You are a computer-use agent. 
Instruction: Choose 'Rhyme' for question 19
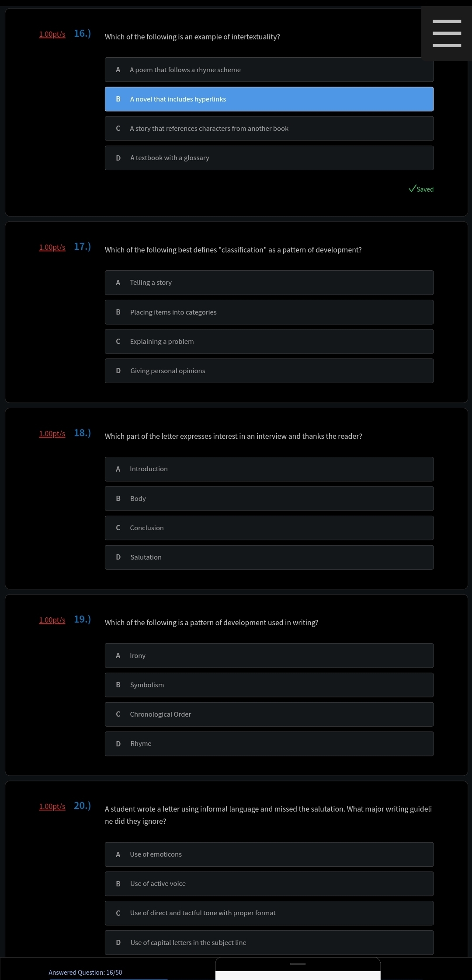point(269,743)
